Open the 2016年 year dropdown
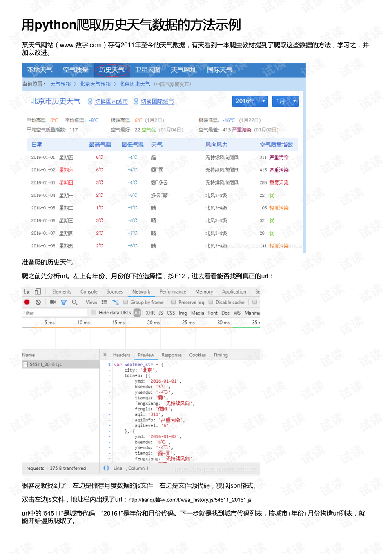This screenshot has width=392, height=554. pyautogui.click(x=249, y=101)
